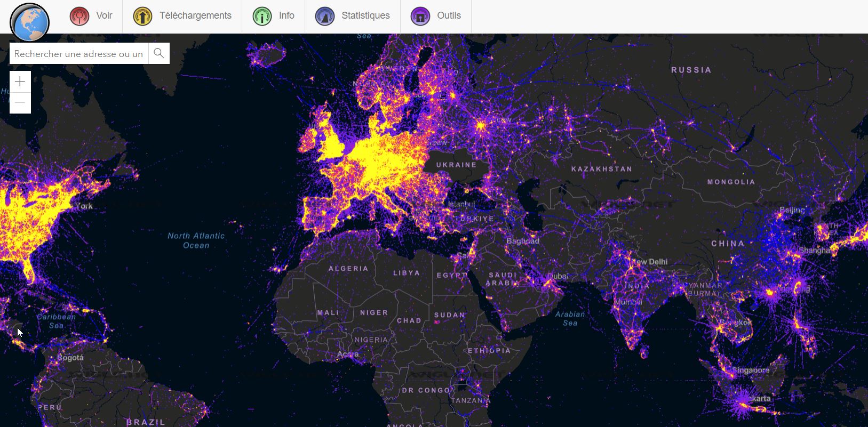The image size is (868, 427).
Task: Click the globe logo in the header
Action: point(29,22)
